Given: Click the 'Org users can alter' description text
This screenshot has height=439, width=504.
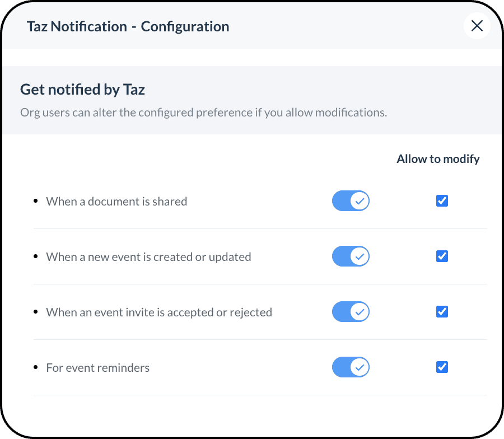Looking at the screenshot, I should click(203, 113).
